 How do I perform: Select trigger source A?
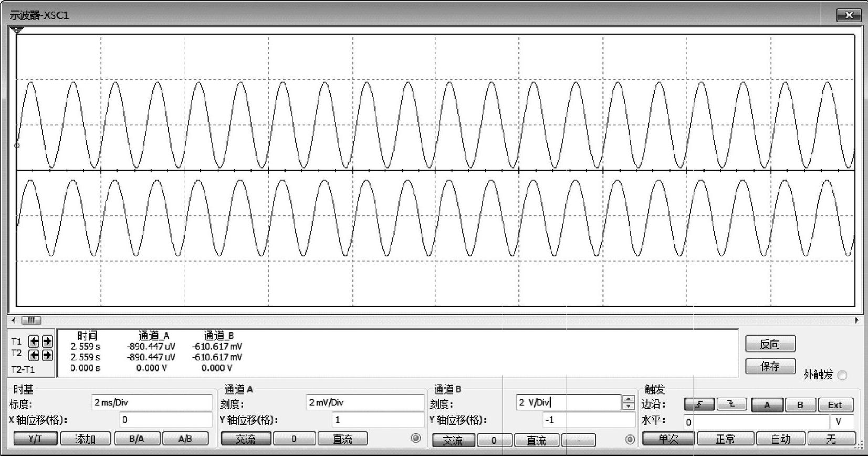[x=767, y=405]
